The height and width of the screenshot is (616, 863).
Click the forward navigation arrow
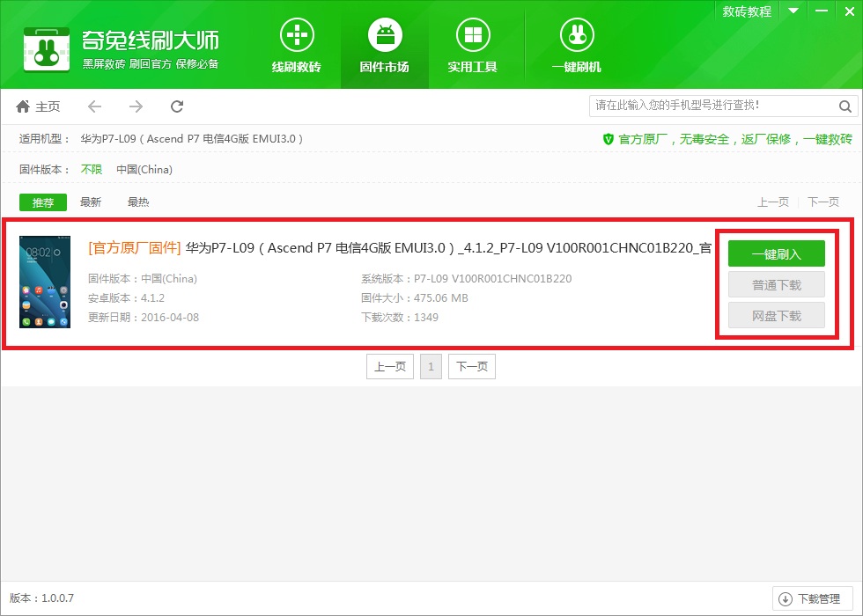pyautogui.click(x=136, y=106)
